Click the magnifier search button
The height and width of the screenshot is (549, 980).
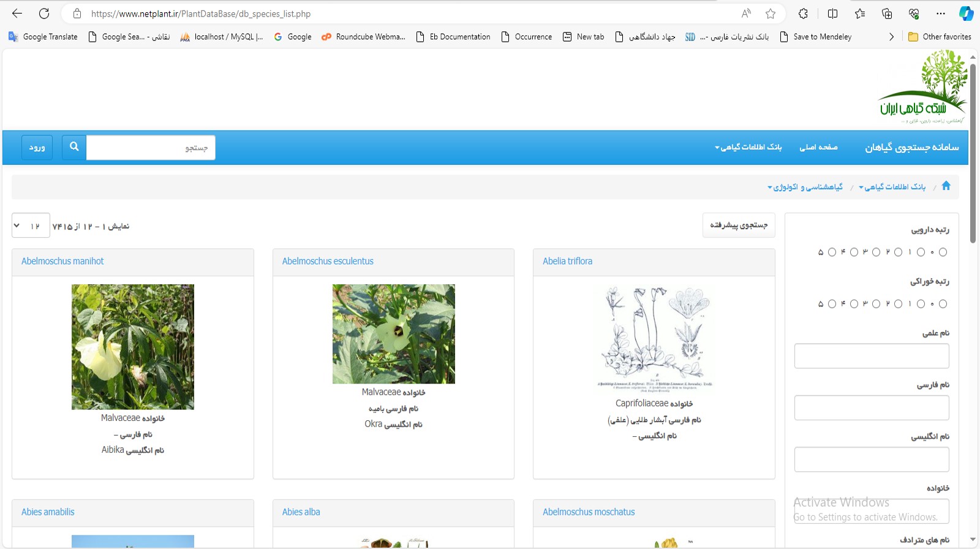click(74, 147)
